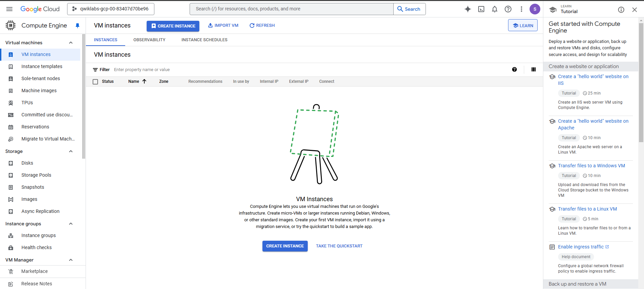Viewport: 644px width, 289px height.
Task: Click the Status column header
Action: (108, 81)
